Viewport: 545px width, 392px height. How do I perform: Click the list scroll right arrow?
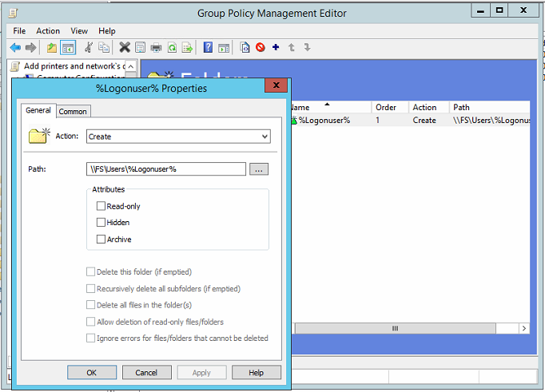524,328
